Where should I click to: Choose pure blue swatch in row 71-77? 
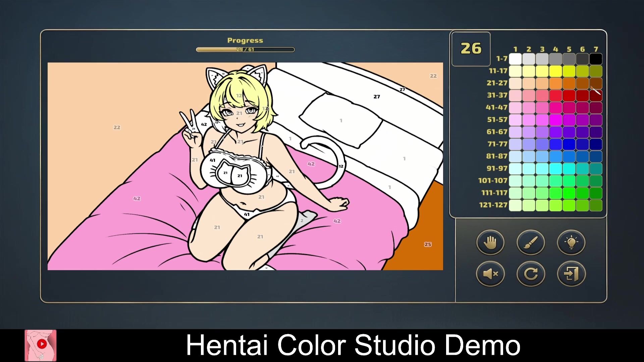point(569,144)
